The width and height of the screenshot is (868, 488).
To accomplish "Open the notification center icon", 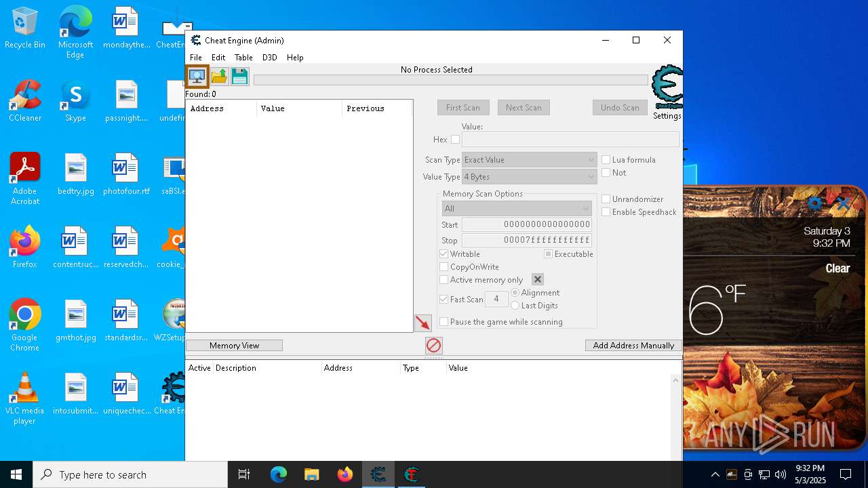I will (846, 474).
